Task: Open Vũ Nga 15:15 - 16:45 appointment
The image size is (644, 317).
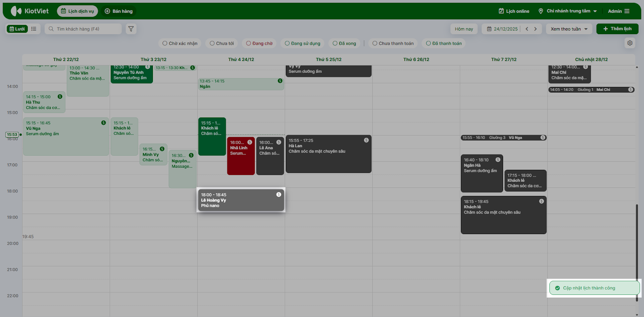Action: coord(66,137)
